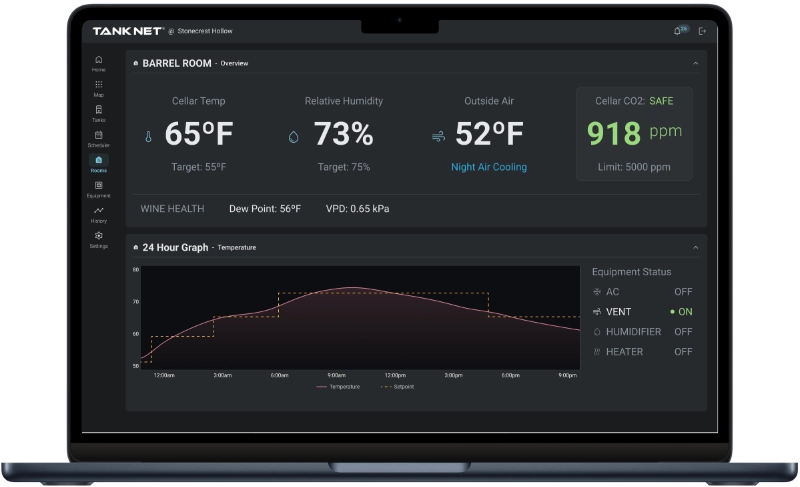The height and width of the screenshot is (487, 800).
Task: Click the 9:00am axis label
Action: (337, 375)
